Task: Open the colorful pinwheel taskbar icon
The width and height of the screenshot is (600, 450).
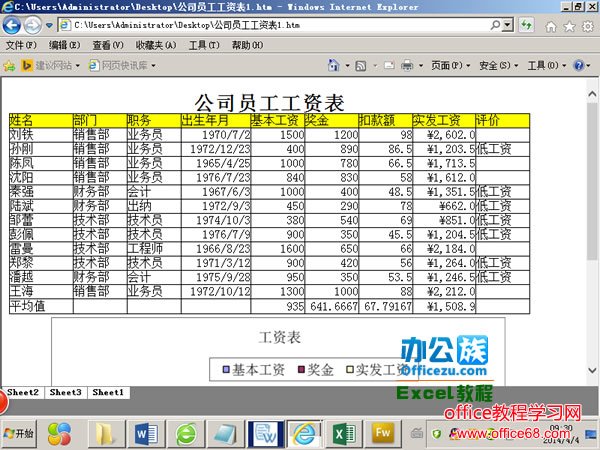Action: 59,434
